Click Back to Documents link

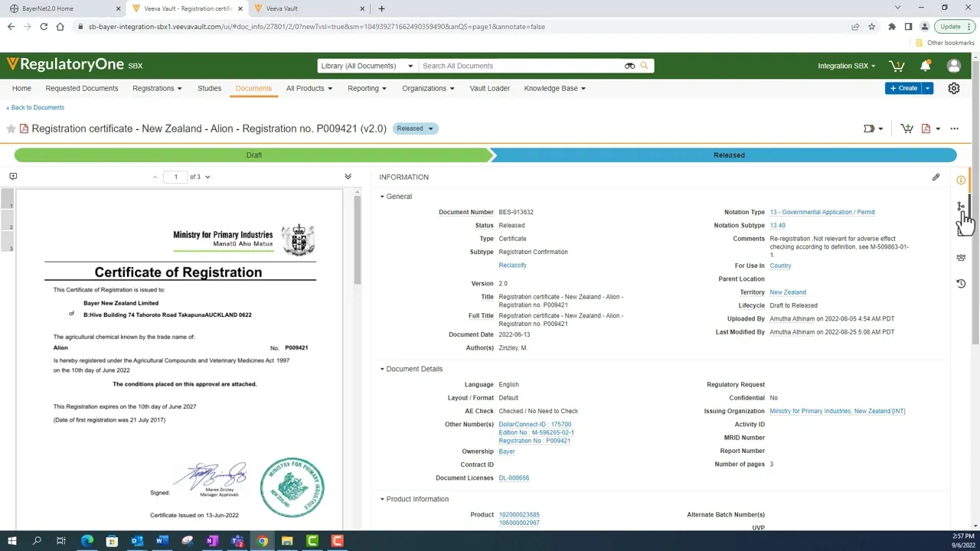click(x=35, y=108)
